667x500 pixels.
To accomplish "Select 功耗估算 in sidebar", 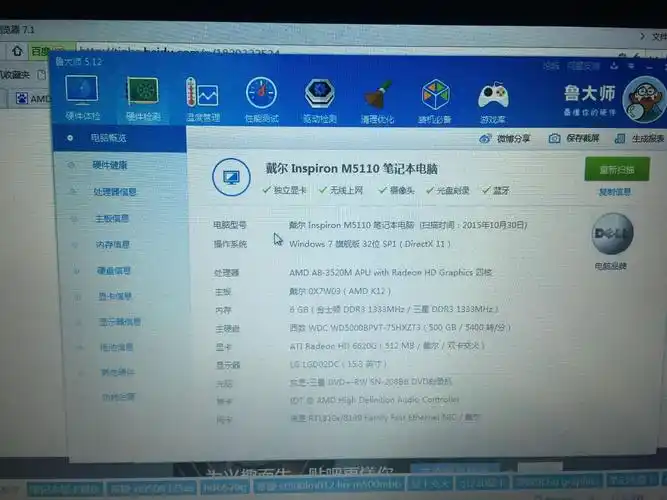I will point(119,397).
